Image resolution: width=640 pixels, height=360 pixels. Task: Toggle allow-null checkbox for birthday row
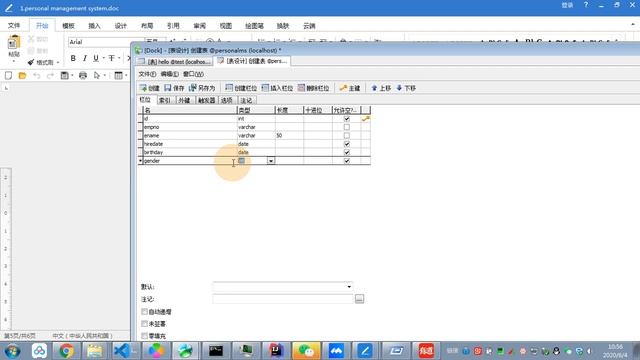347,152
